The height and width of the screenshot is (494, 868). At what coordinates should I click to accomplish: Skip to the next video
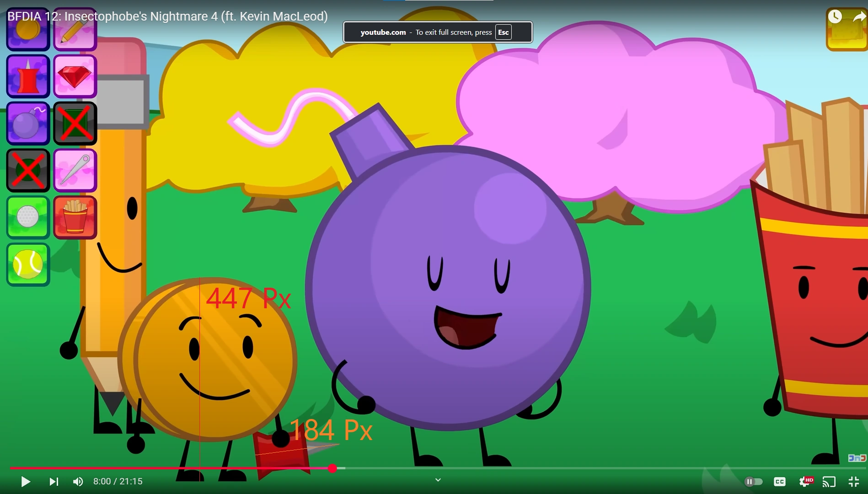54,482
